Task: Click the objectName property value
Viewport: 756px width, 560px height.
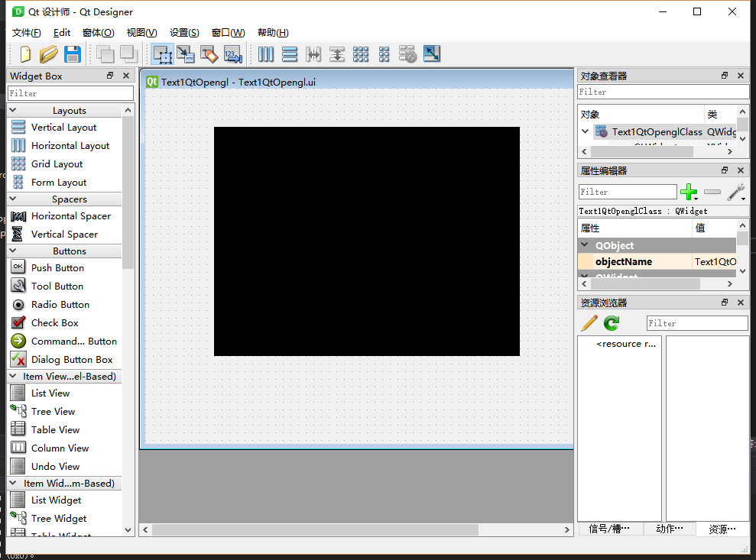Action: click(714, 262)
